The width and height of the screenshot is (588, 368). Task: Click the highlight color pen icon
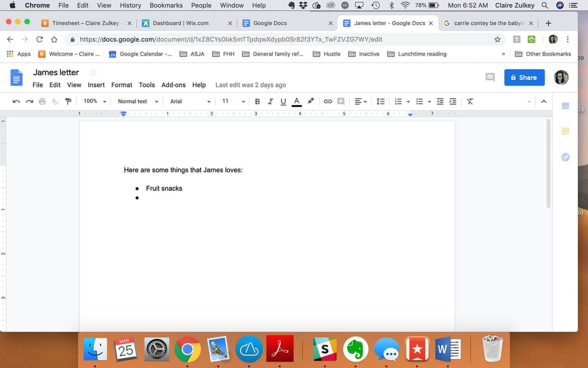[311, 102]
